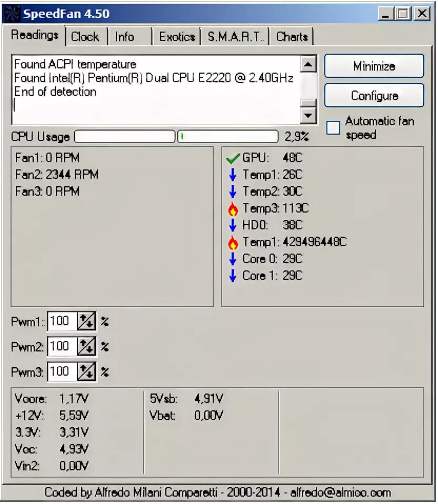Enable the Automatic fan speed checkbox
The height and width of the screenshot is (504, 438).
[x=333, y=128]
